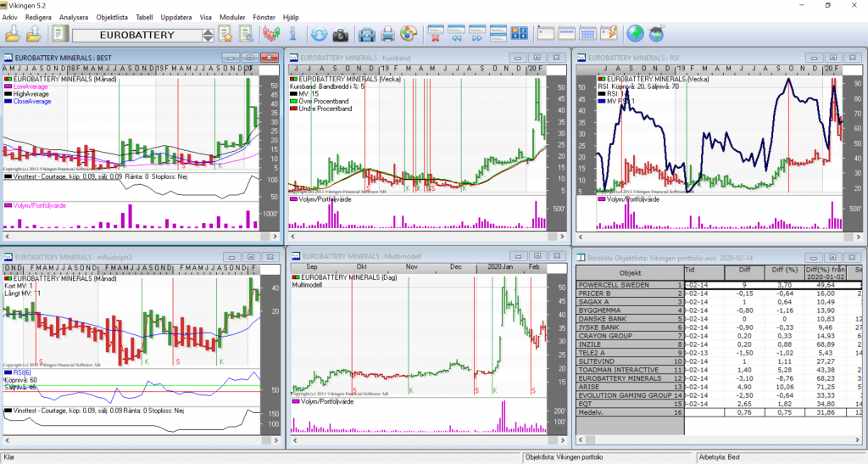Click the camera snapshot icon
868x464 pixels.
click(340, 35)
